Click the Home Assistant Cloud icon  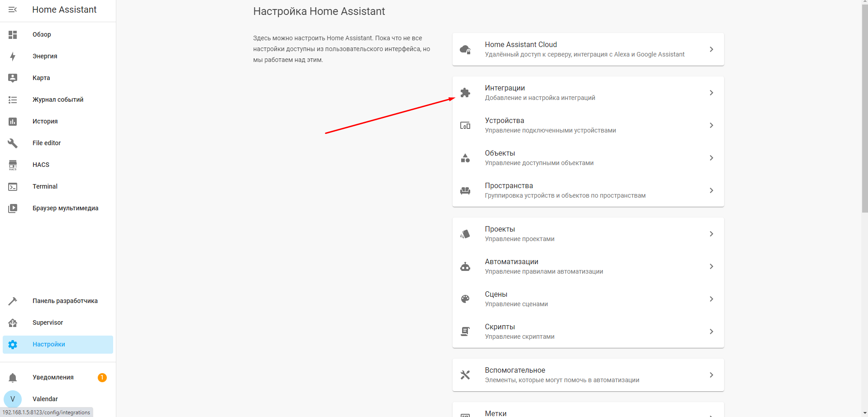coord(465,49)
